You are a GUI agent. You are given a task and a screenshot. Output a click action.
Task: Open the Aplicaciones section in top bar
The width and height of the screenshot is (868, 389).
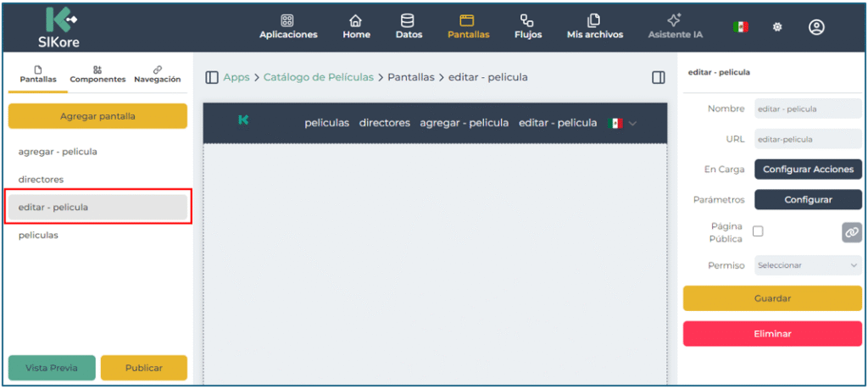click(288, 26)
